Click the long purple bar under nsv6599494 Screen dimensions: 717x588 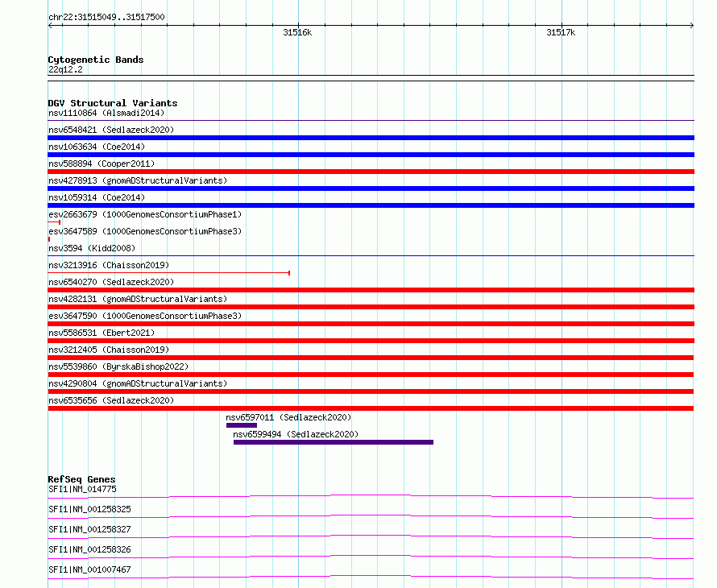[x=334, y=442]
